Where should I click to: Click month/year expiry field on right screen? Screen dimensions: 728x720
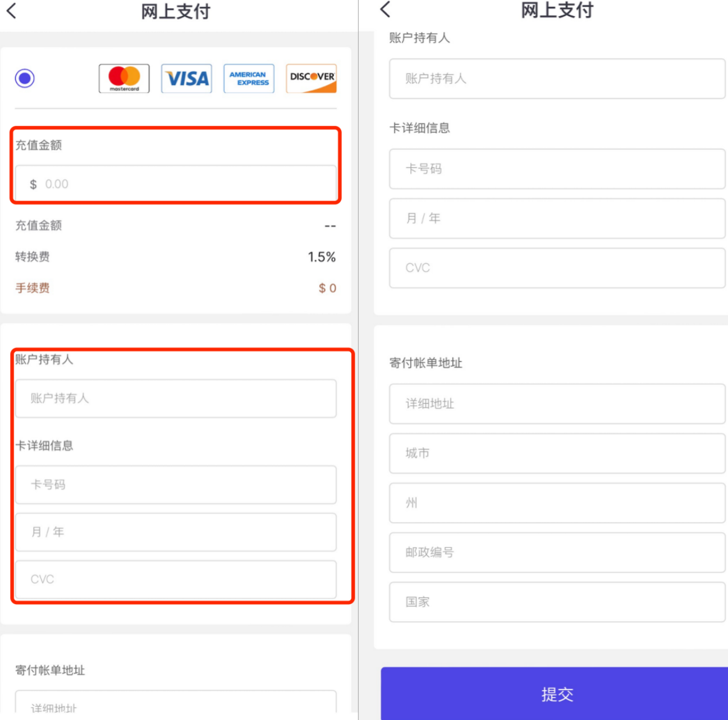point(557,218)
